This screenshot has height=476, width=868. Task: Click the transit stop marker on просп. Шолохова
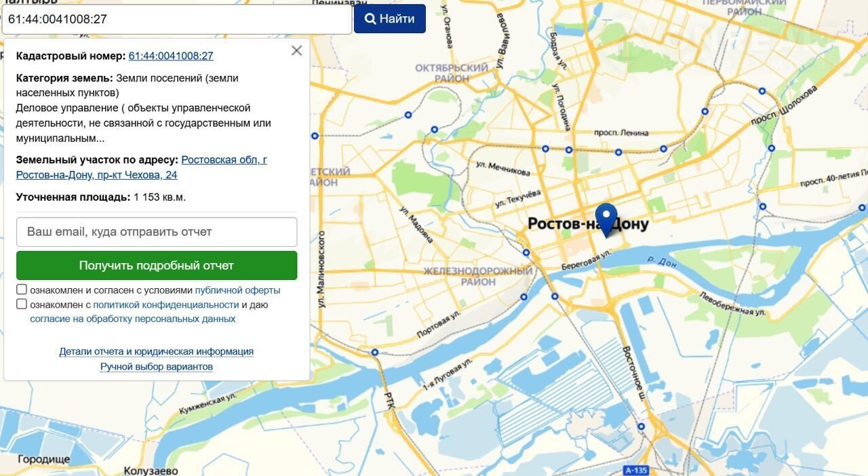(762, 91)
